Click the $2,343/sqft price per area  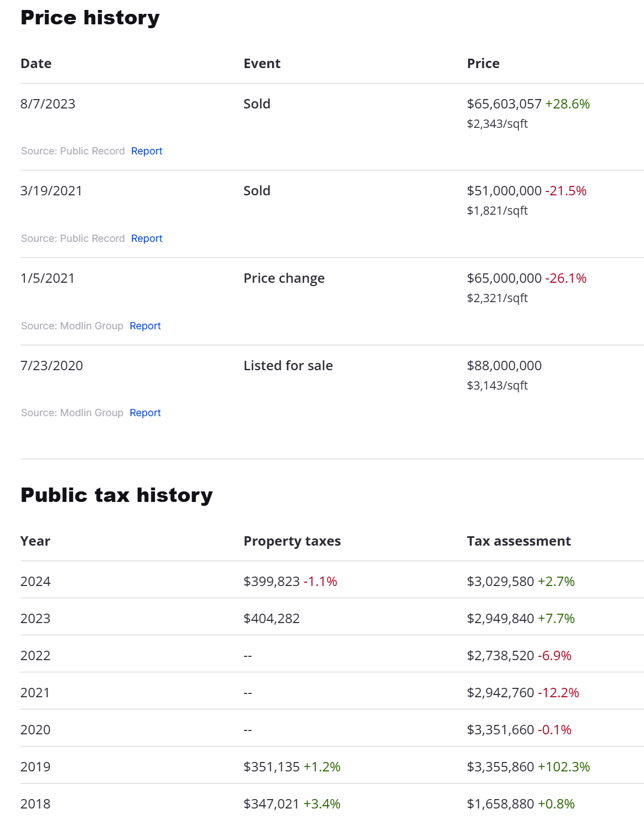pyautogui.click(x=497, y=124)
